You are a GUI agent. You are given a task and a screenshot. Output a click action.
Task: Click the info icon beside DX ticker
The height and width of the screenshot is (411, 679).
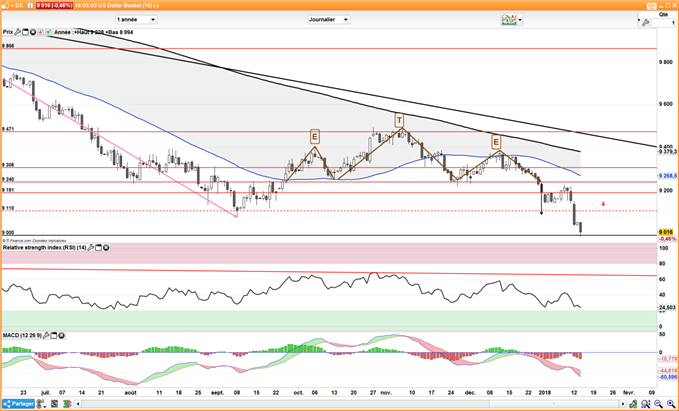pyautogui.click(x=29, y=5)
